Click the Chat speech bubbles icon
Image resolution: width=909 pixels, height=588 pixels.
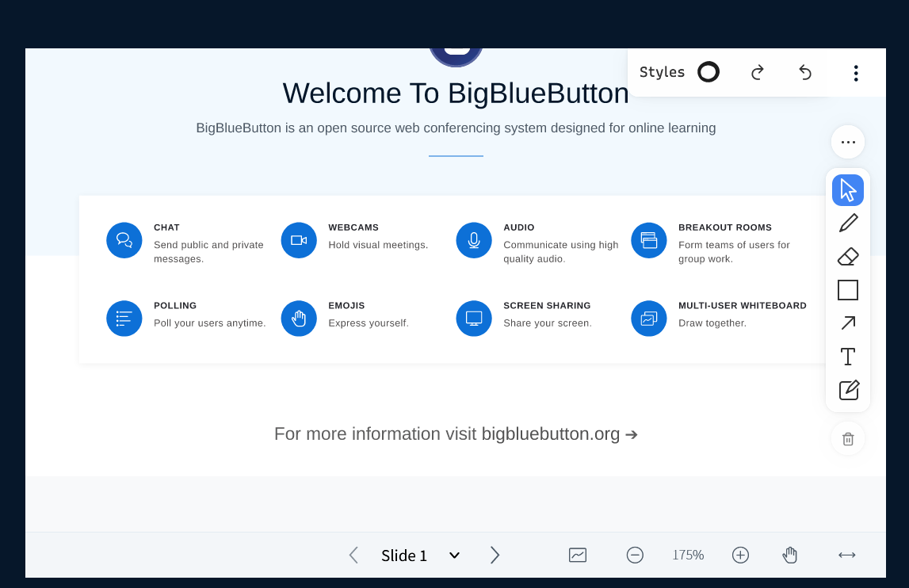tap(124, 240)
